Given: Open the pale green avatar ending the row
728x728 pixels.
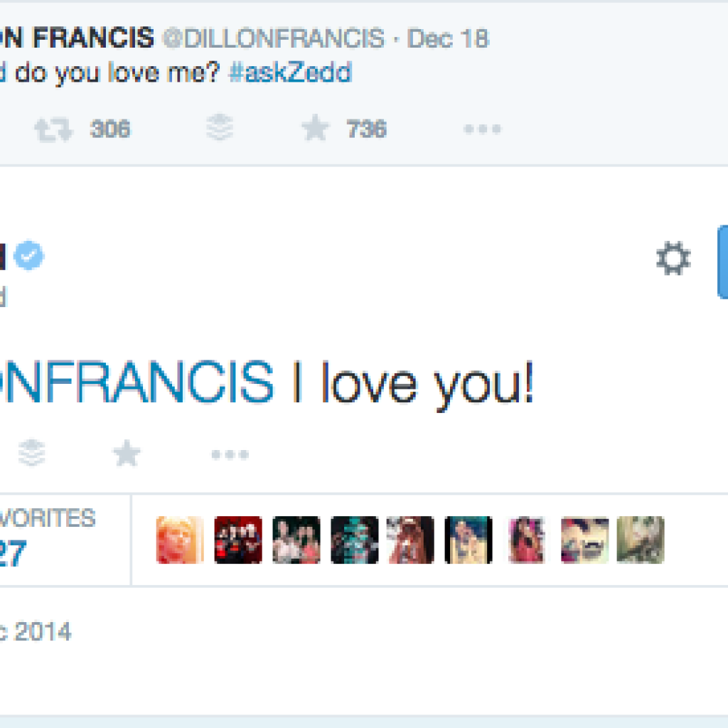Looking at the screenshot, I should 641,540.
